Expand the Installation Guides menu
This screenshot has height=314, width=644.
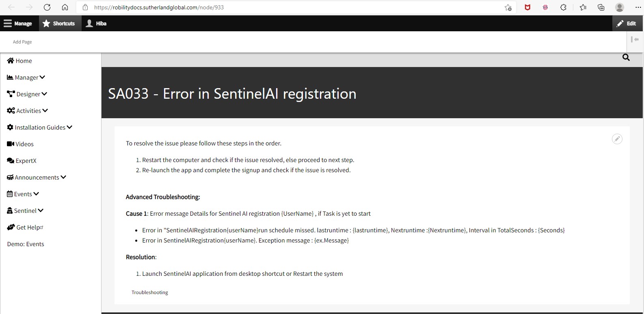[40, 128]
